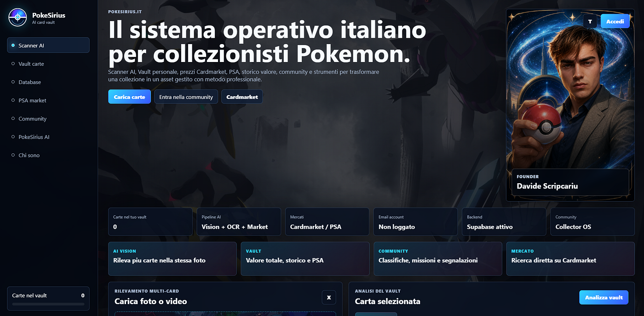
Task: Open COMMUNITY Classifiche card
Action: [437, 259]
